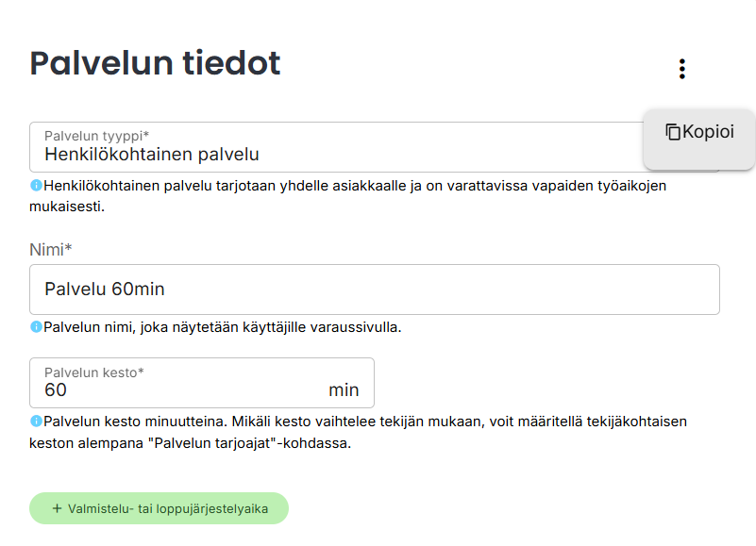Screen dimensions: 756x546
Task: Open the three-dot options menu
Action: [681, 69]
